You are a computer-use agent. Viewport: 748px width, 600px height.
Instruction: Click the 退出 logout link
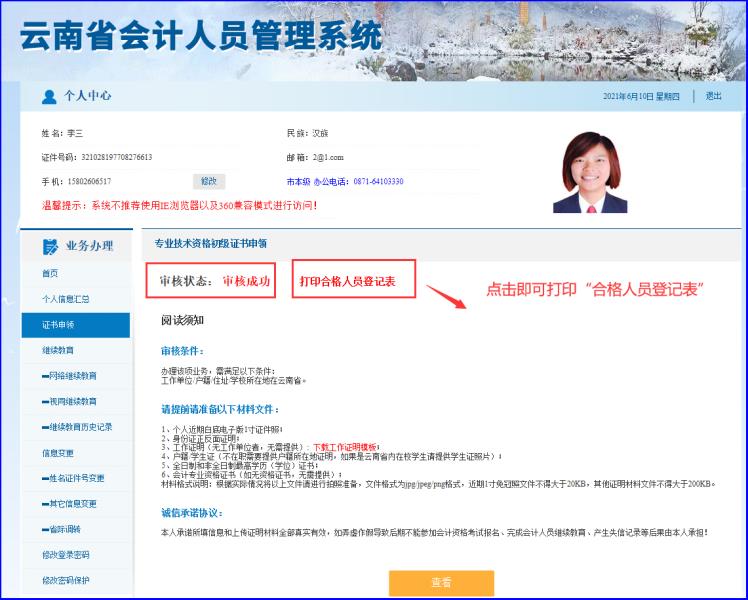click(713, 96)
